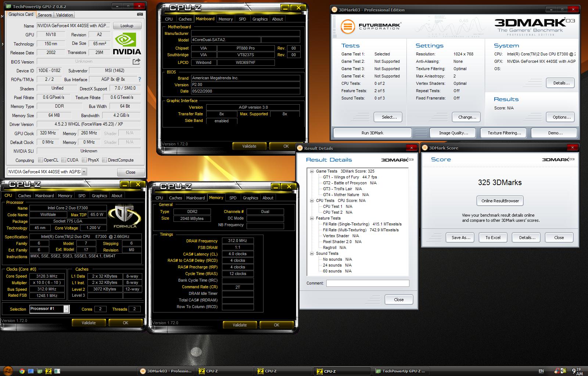The height and width of the screenshot is (376, 588).
Task: Toggle the OpenCL checkbox
Action: pyautogui.click(x=40, y=160)
